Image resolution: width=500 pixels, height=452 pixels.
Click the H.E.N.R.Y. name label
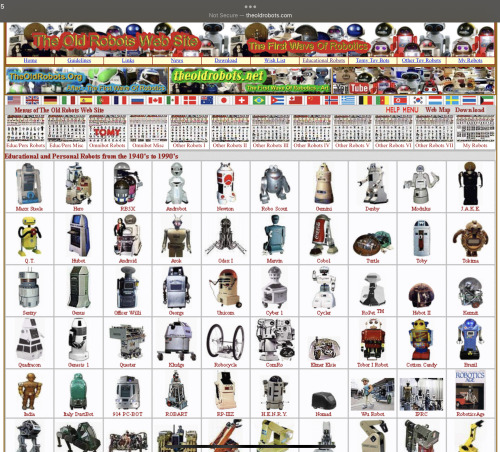tap(274, 414)
